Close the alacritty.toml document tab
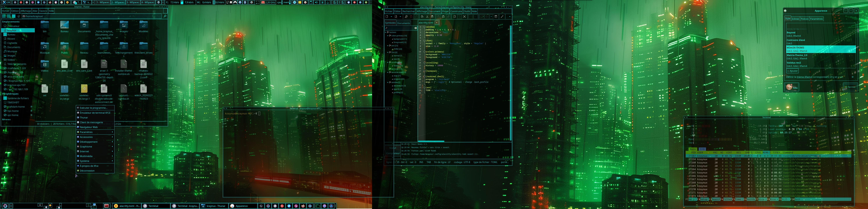Screen dimensions: 868x209 [x=437, y=22]
